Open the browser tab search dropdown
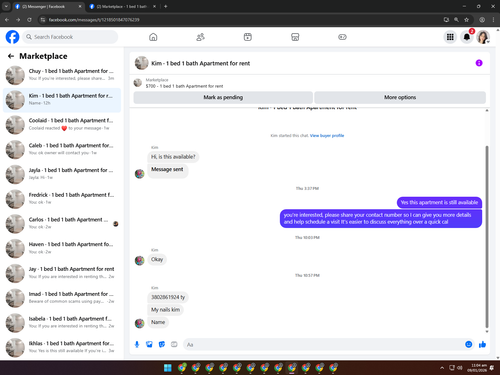500x375 pixels. tap(6, 6)
